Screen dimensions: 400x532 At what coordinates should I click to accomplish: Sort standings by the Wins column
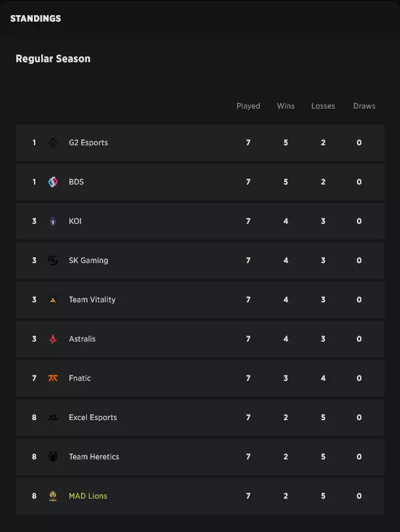coord(286,105)
